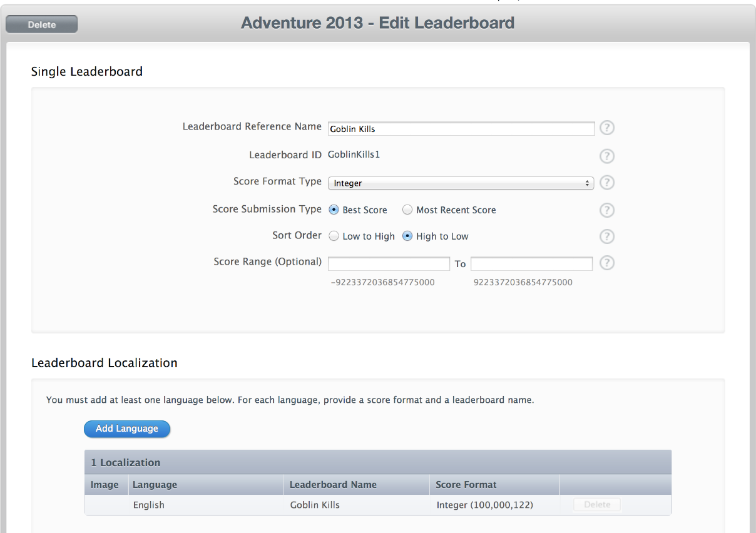Open help icon next to Leaderboard ID
756x533 pixels.
click(x=606, y=156)
